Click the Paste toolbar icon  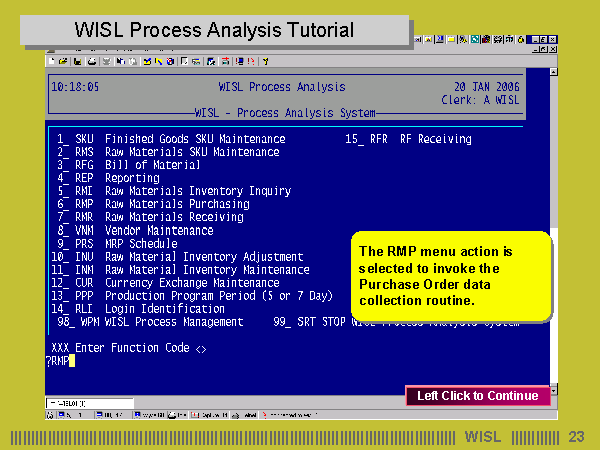point(133,62)
